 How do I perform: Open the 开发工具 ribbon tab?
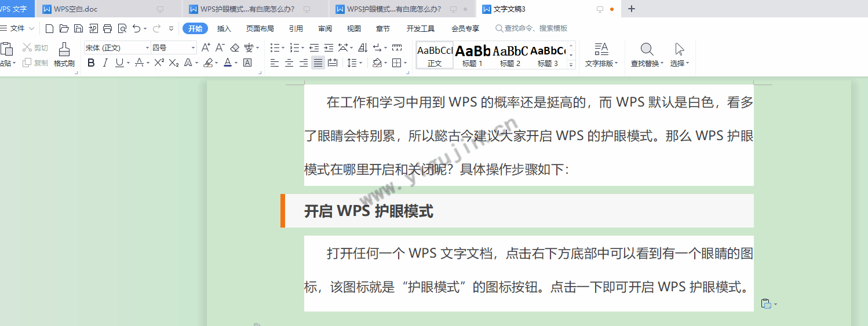(x=421, y=28)
